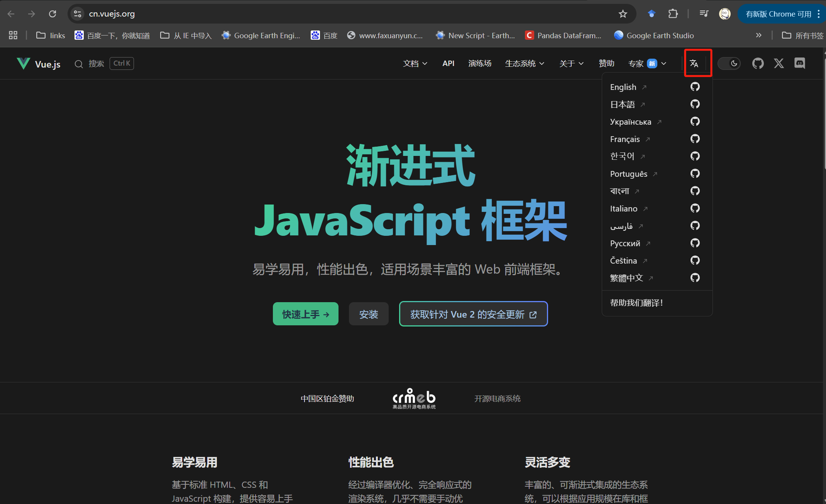Click the translation language switcher icon

pos(694,63)
